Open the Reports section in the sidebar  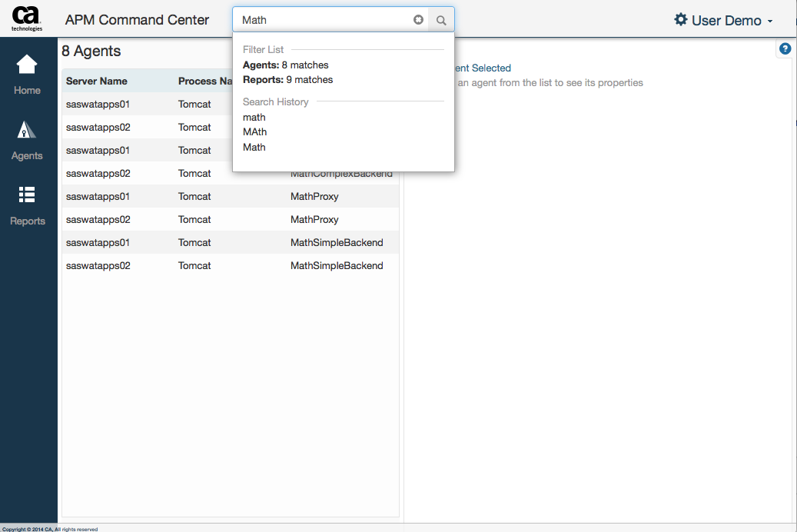click(x=28, y=206)
